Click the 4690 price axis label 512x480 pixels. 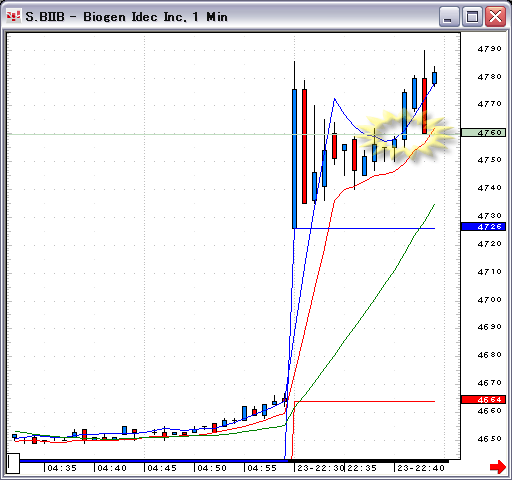click(x=489, y=327)
